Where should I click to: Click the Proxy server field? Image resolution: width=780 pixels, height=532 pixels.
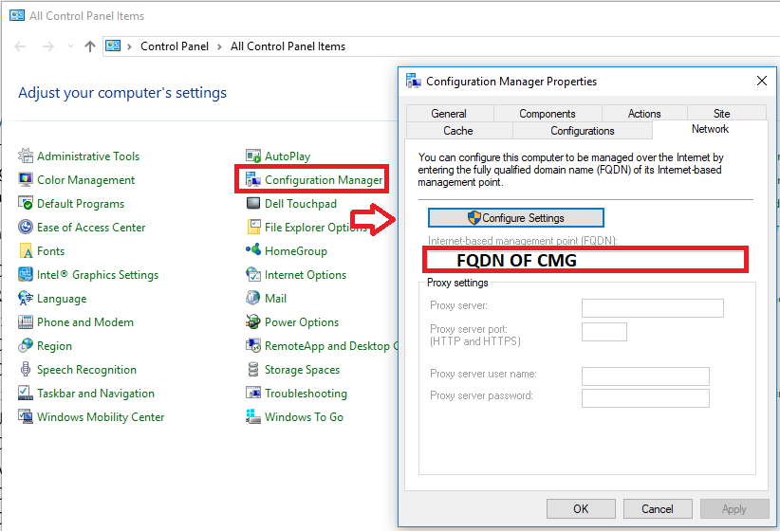click(x=653, y=308)
